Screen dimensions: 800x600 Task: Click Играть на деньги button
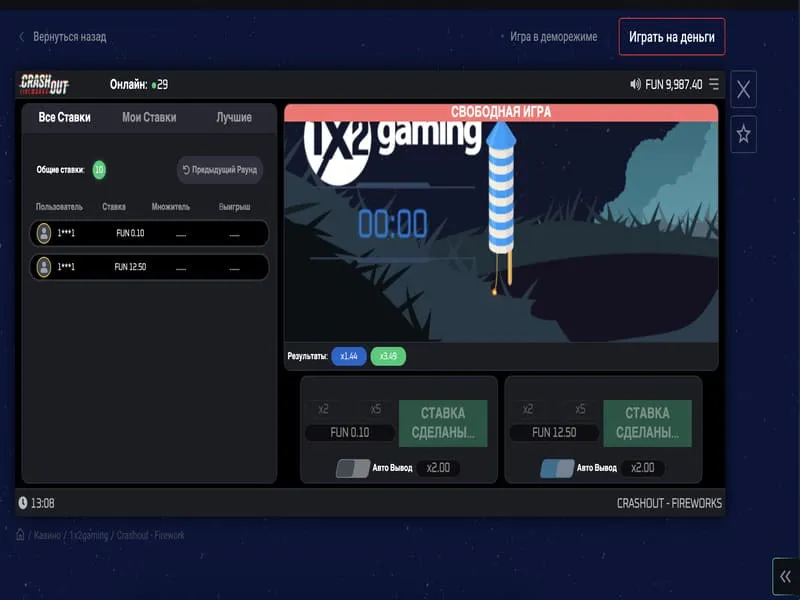672,37
